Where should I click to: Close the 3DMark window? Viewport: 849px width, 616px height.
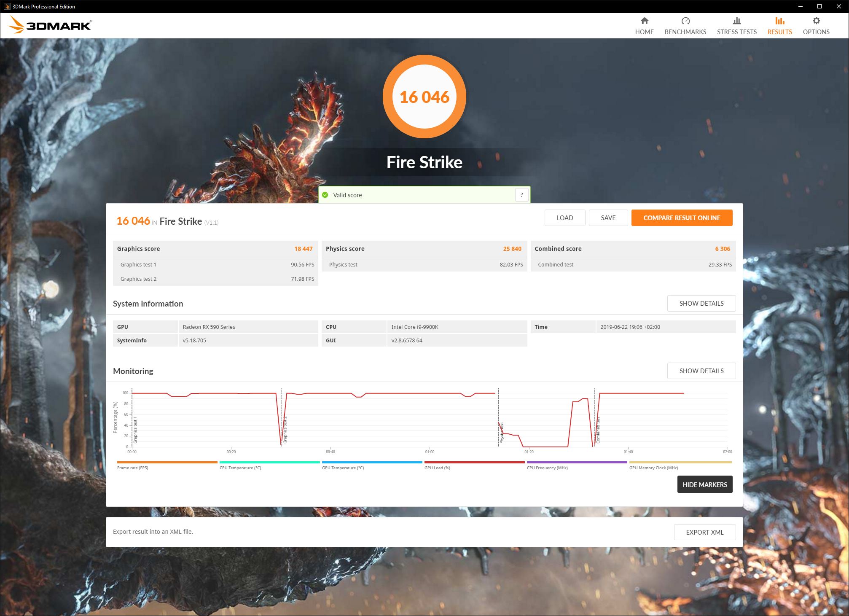(839, 6)
